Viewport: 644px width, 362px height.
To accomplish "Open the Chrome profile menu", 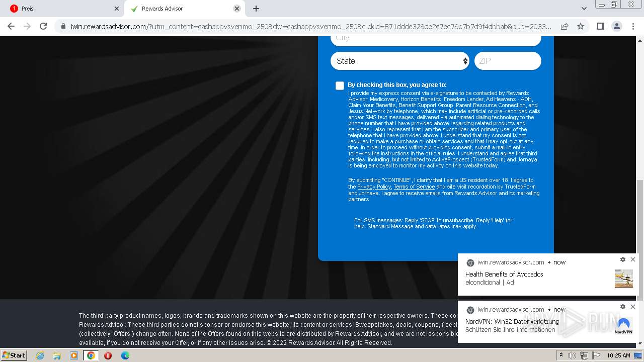I will pos(616,26).
